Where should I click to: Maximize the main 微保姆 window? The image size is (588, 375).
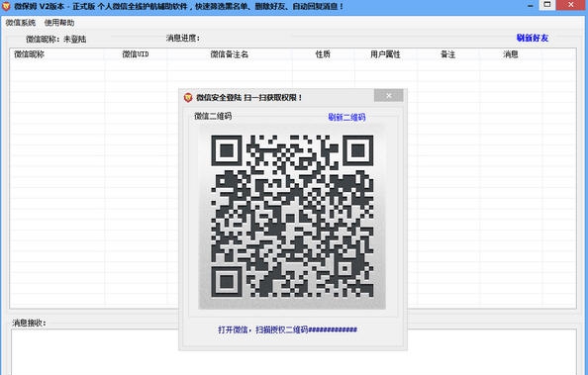[547, 5]
